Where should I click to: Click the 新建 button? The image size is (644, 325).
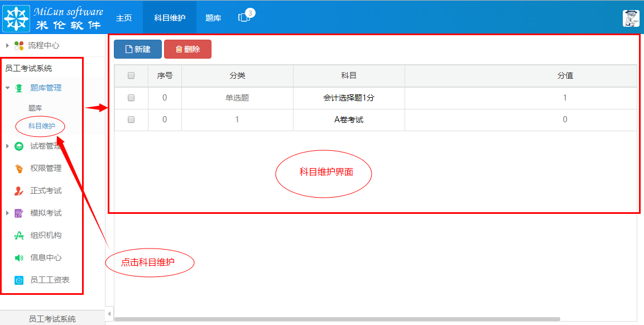point(137,49)
